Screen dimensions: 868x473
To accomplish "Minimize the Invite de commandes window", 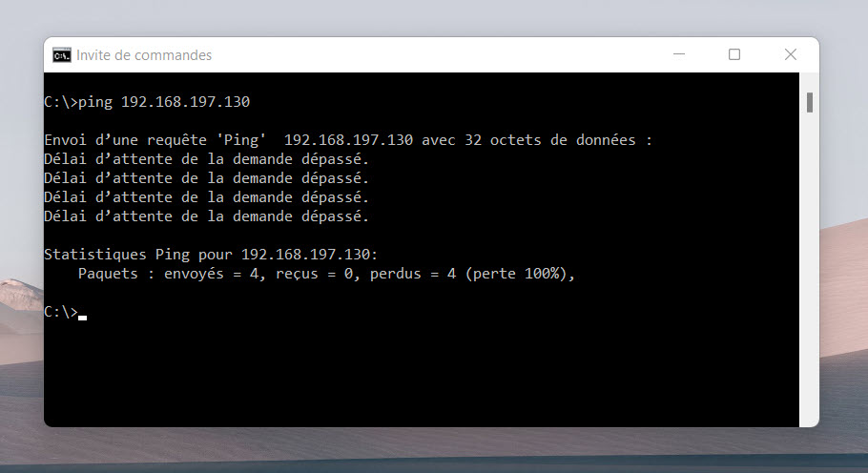I will [679, 54].
